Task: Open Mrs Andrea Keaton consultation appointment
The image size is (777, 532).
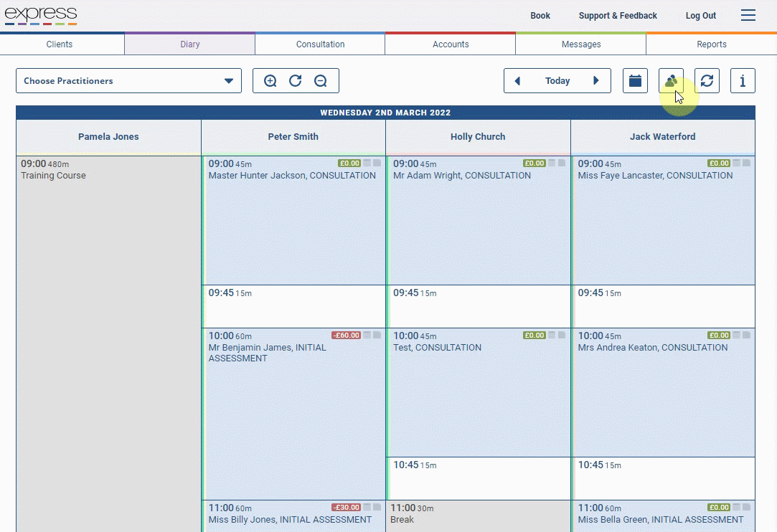Action: pyautogui.click(x=664, y=392)
